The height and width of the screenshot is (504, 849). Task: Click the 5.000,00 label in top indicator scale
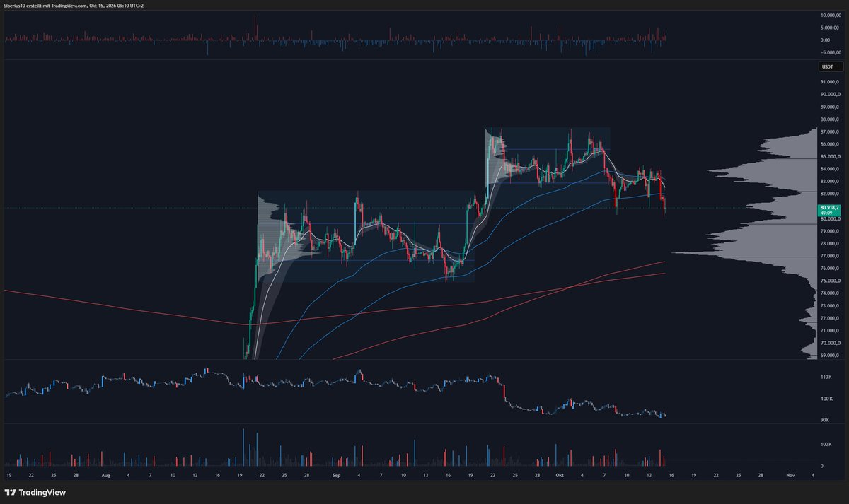coord(831,28)
